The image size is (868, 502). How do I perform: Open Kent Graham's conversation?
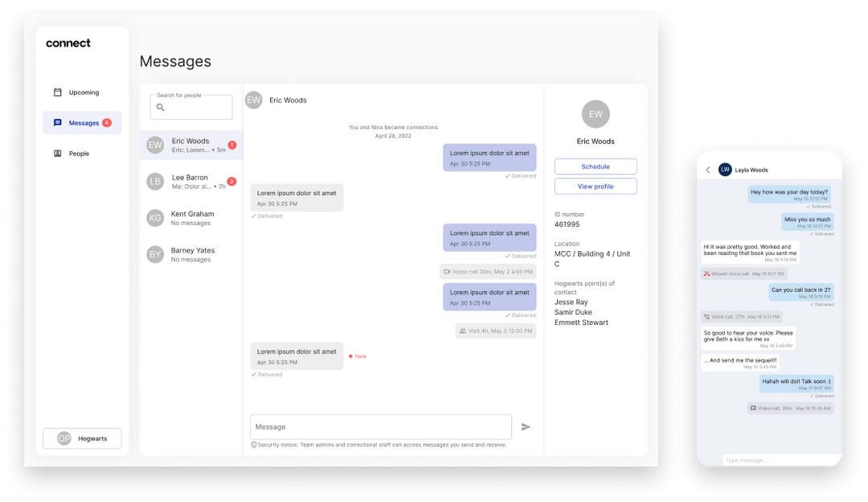[190, 217]
